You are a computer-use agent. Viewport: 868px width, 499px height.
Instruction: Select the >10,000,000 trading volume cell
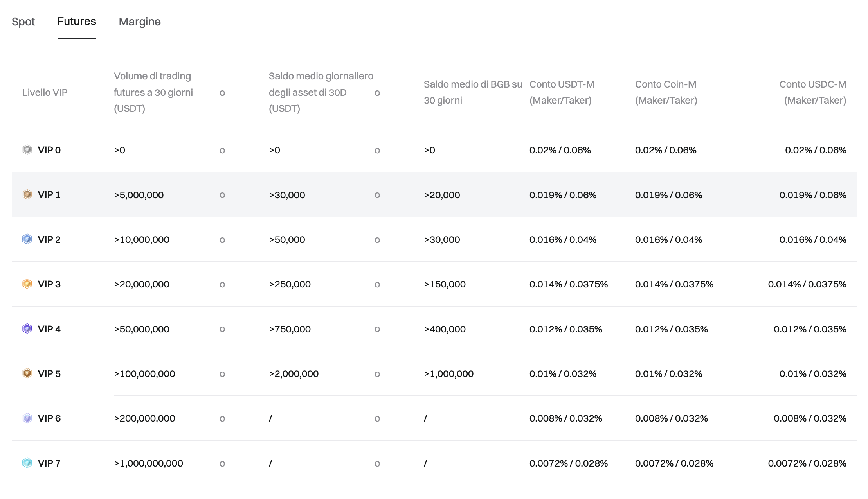(x=142, y=240)
